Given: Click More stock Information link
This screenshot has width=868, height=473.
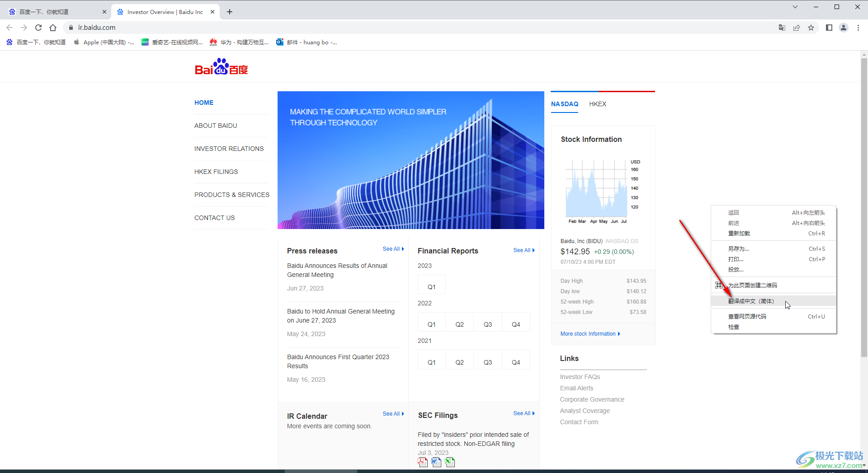Looking at the screenshot, I should click(590, 333).
